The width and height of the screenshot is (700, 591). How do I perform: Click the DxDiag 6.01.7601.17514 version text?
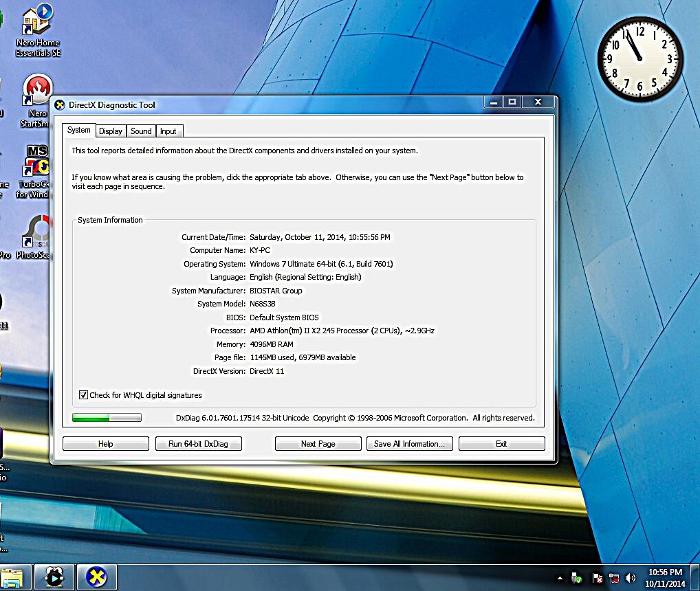[x=243, y=418]
